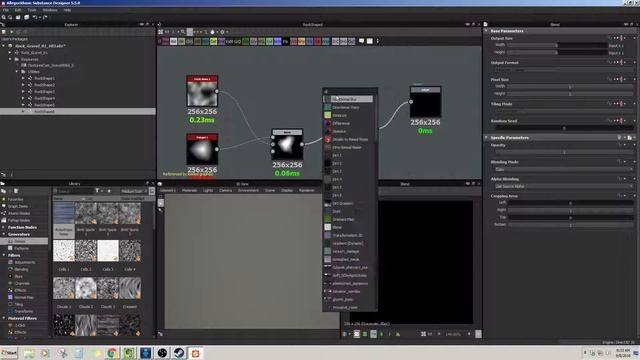640x360 pixels.
Task: Click the Px pixel processor node icon
Action: tap(285, 41)
